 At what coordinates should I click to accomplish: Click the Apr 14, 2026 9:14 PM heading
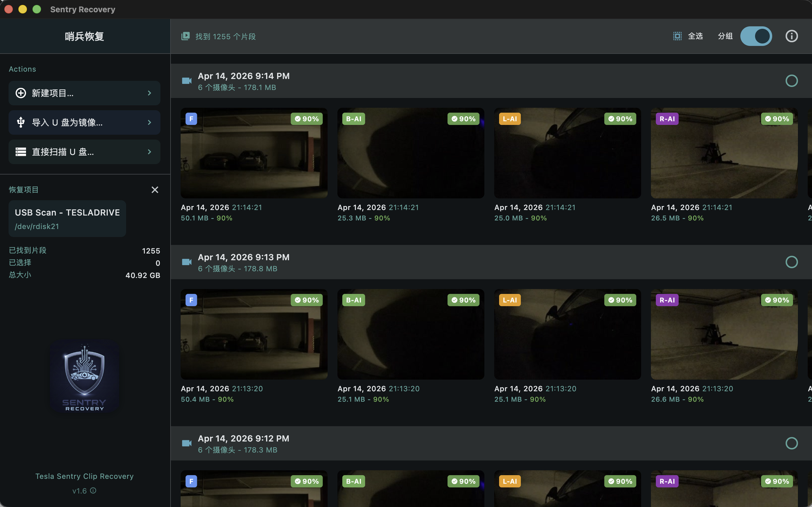pyautogui.click(x=244, y=76)
